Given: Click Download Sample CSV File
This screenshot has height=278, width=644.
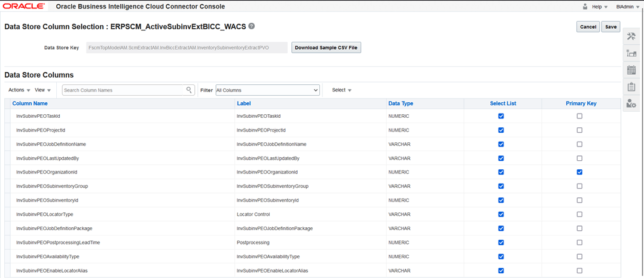Looking at the screenshot, I should click(326, 48).
